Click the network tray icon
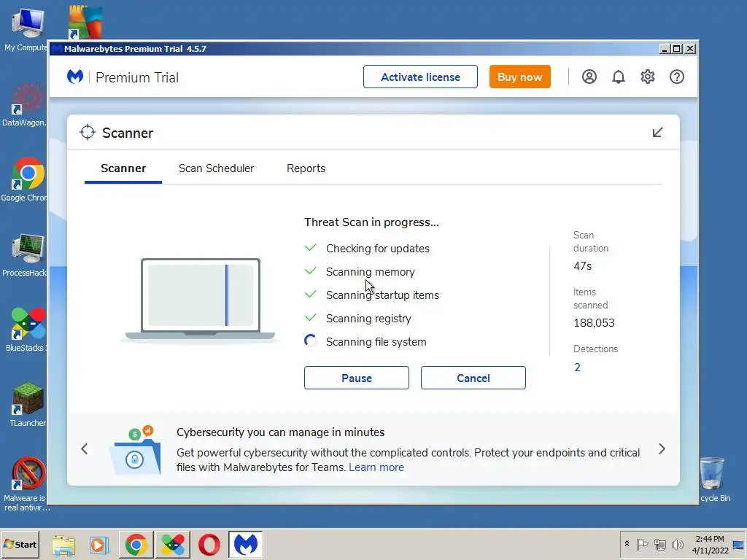 (659, 544)
